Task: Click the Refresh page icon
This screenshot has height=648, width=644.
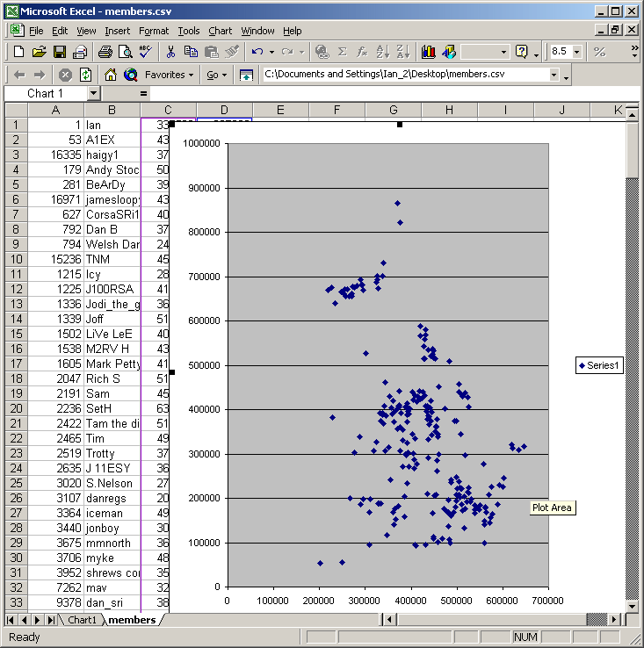Action: pos(85,75)
